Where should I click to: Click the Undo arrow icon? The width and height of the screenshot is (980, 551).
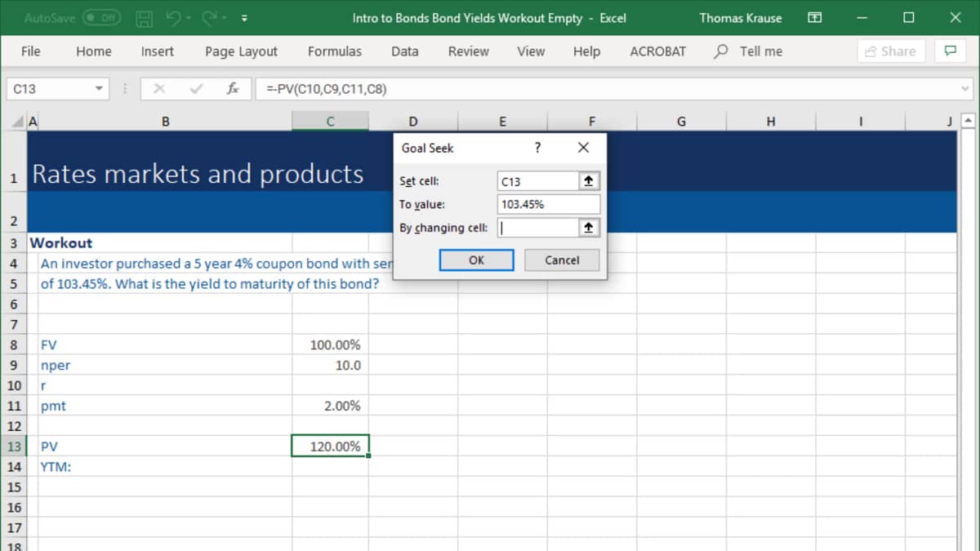(x=172, y=18)
